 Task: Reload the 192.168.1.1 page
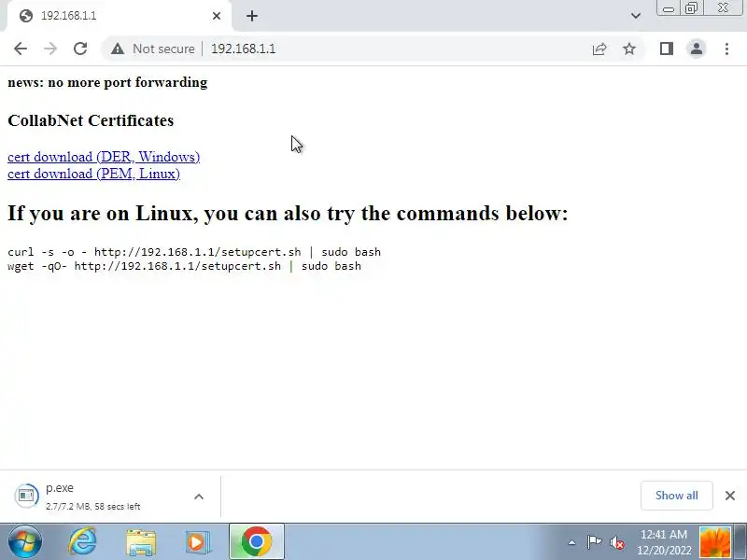[80, 49]
